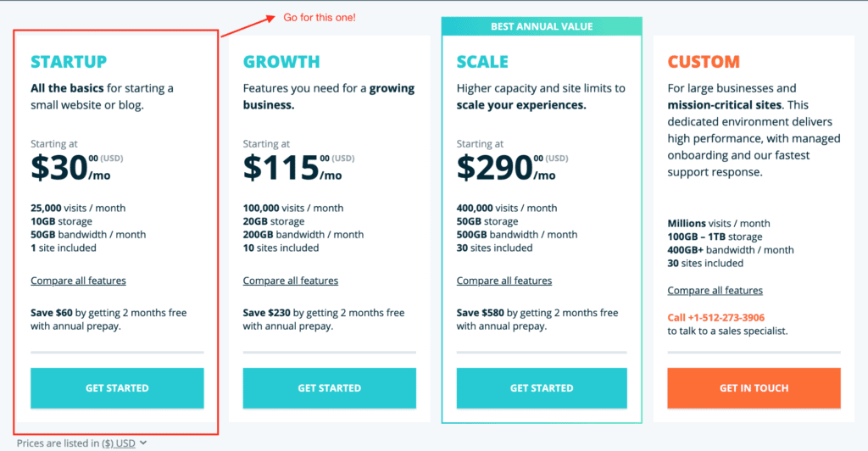868x451 pixels.
Task: Click Get Started under the Scale plan
Action: (x=542, y=388)
